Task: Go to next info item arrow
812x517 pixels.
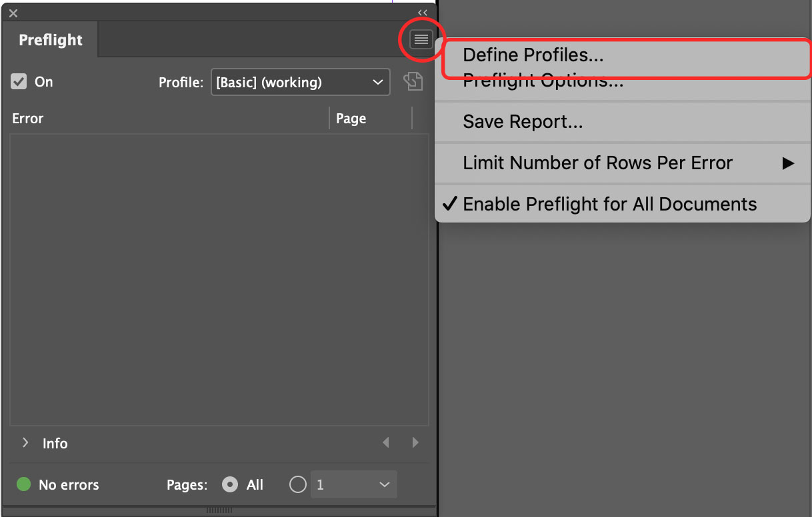Action: tap(415, 442)
